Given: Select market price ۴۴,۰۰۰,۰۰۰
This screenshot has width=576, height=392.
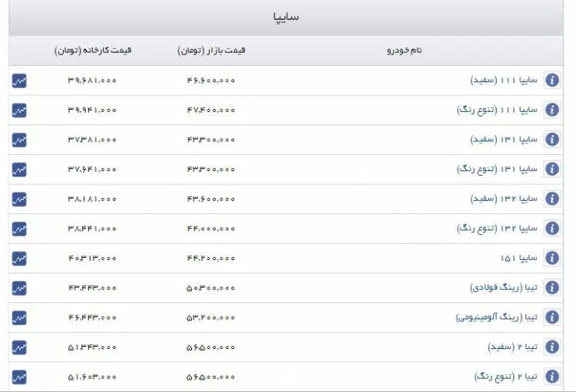Looking at the screenshot, I should pos(211,229).
